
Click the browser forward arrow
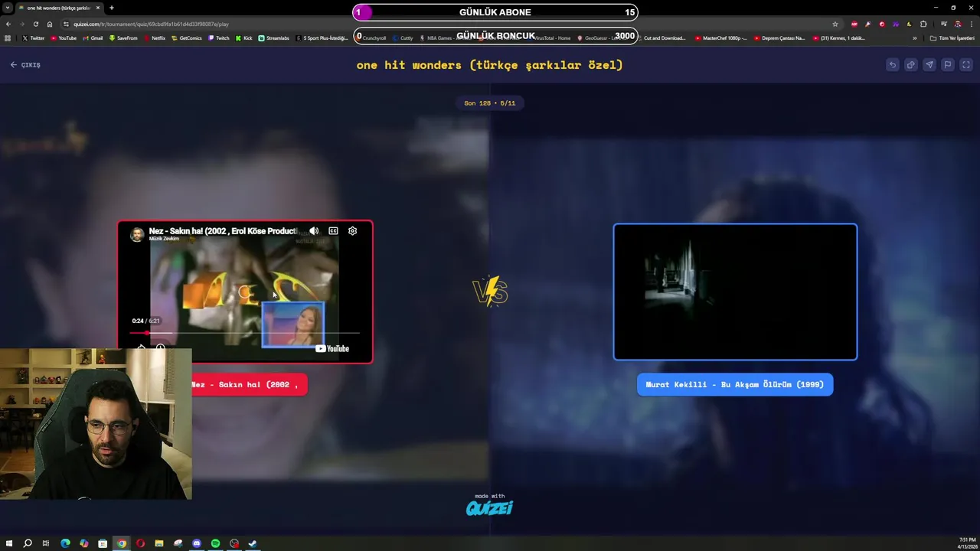coord(21,24)
